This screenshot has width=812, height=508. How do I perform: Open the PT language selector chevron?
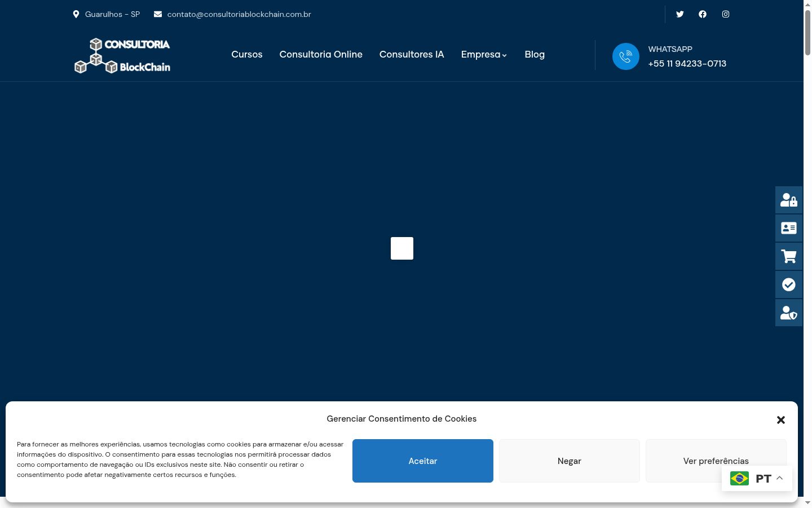780,478
